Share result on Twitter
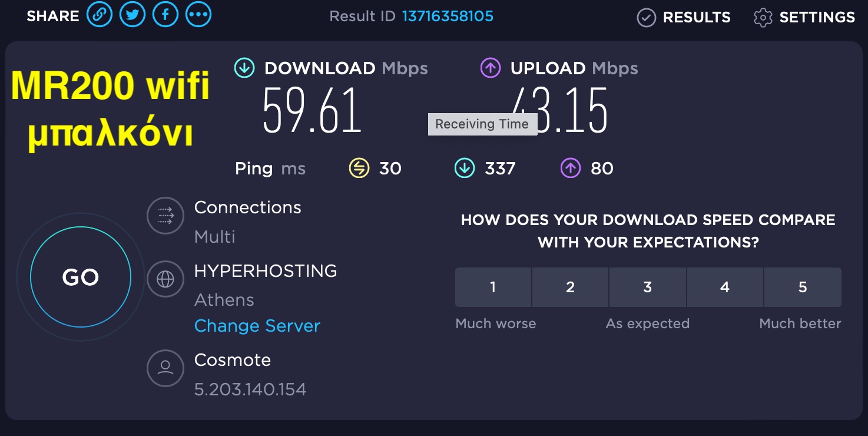The width and height of the screenshot is (868, 436). coord(132,15)
